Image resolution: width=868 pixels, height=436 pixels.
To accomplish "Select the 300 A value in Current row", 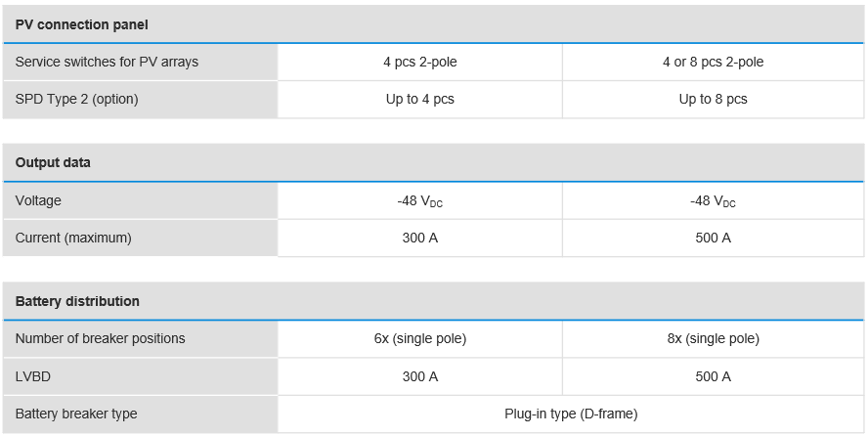I will tap(420, 238).
